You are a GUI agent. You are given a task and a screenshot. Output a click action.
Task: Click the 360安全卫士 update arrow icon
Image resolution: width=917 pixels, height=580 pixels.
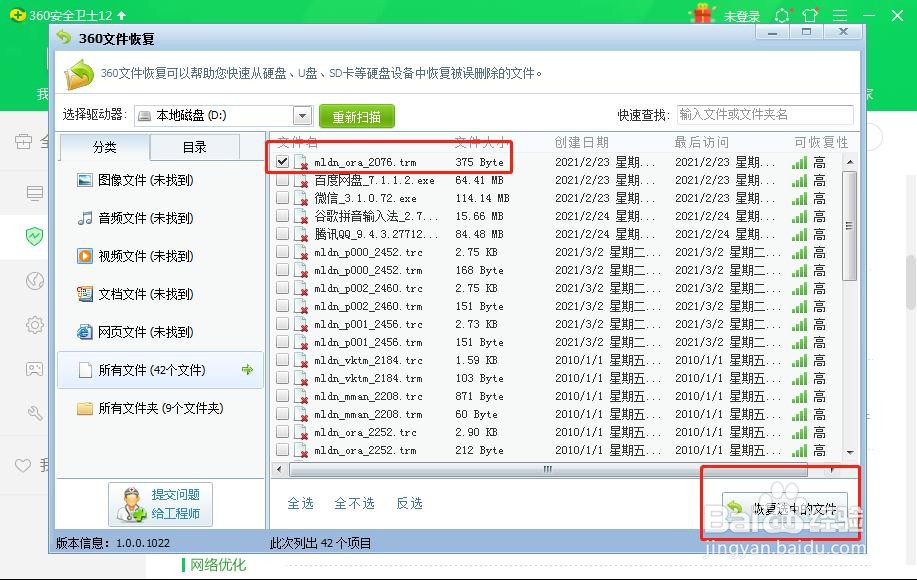tap(122, 15)
